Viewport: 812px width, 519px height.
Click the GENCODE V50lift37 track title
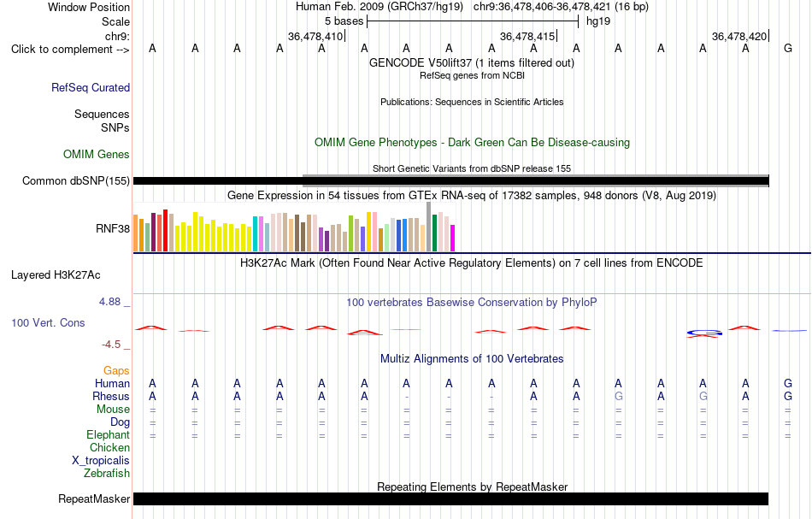pyautogui.click(x=472, y=62)
